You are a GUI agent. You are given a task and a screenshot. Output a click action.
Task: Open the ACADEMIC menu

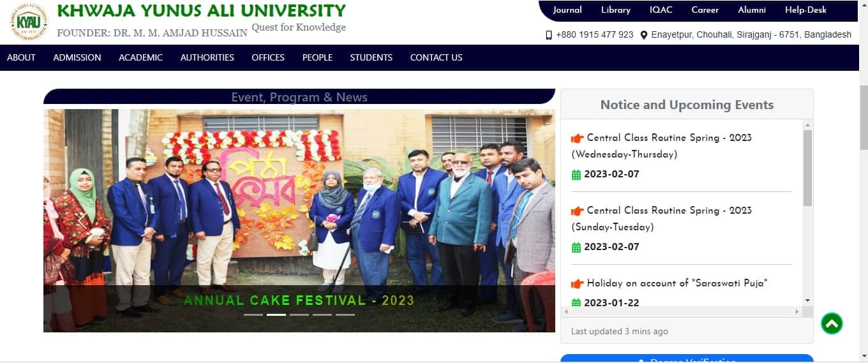coord(140,57)
